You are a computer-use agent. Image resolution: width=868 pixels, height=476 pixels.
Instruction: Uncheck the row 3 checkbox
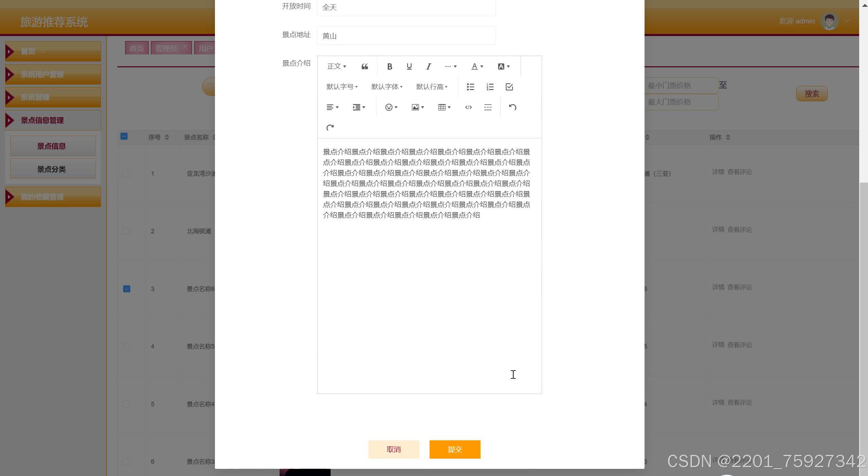(x=127, y=289)
